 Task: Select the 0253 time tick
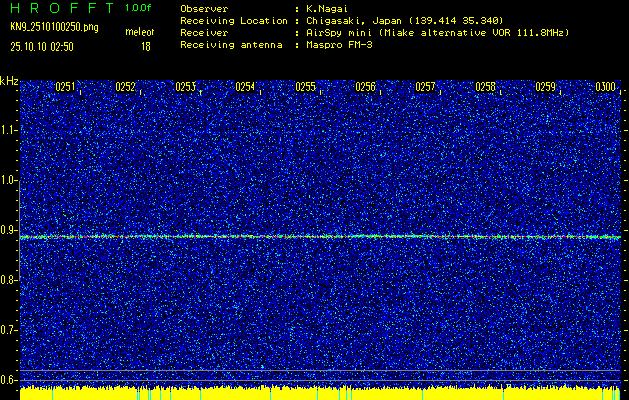pos(186,87)
